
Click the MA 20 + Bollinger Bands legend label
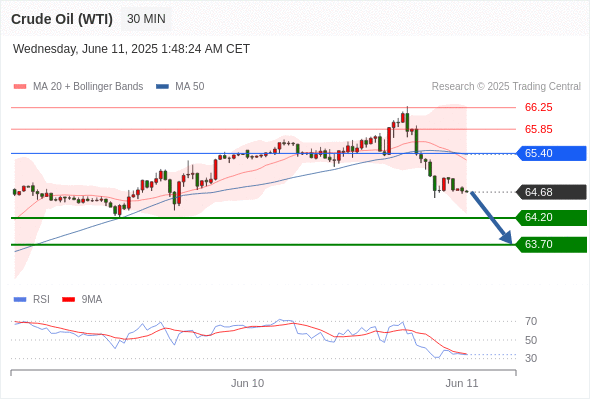tap(88, 87)
